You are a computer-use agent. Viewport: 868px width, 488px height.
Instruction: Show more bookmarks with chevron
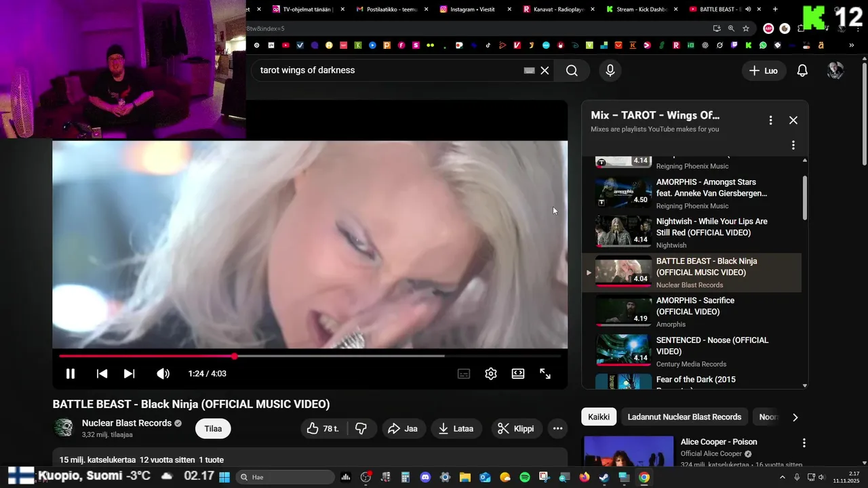[x=852, y=45]
